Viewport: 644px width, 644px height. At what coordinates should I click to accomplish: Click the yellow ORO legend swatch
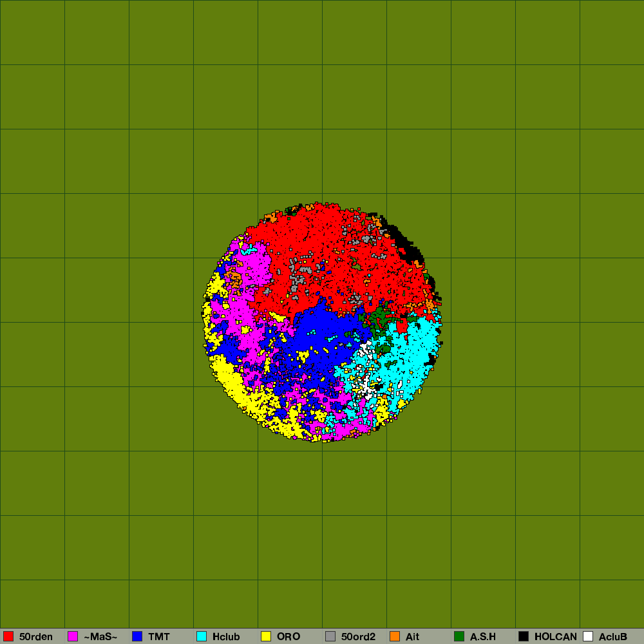click(266, 636)
